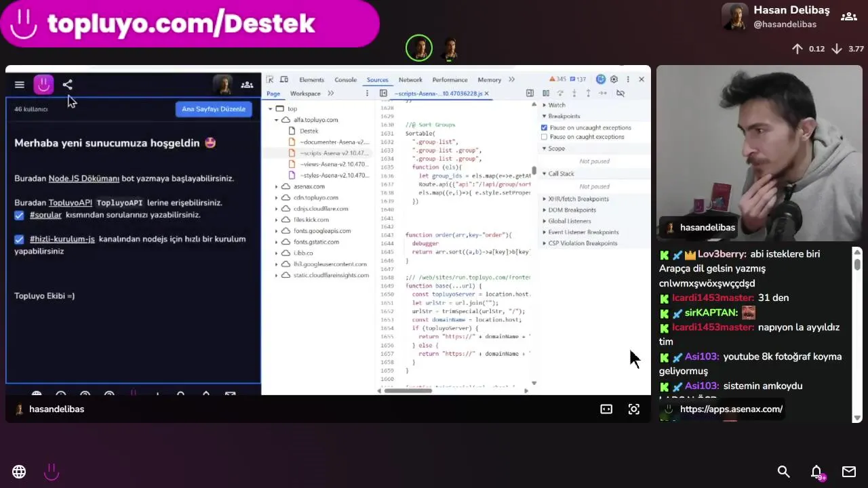Click the pause script execution icon
Screen dimensions: 868x488
[546, 94]
